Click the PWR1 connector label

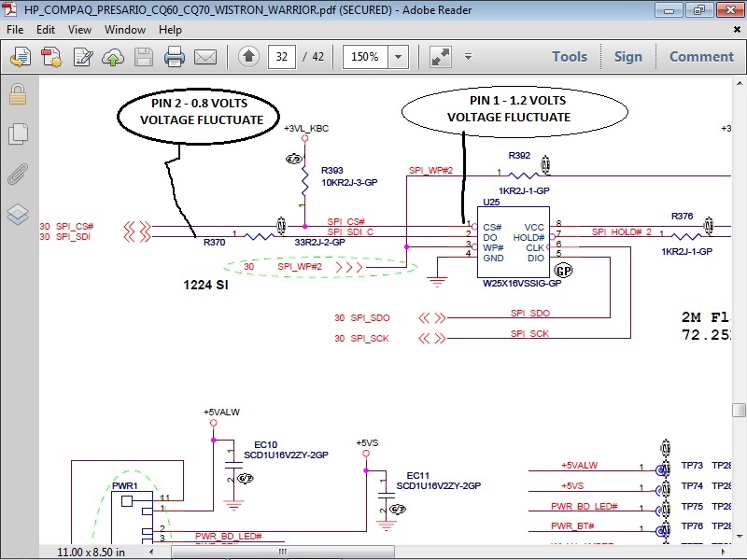[x=125, y=485]
